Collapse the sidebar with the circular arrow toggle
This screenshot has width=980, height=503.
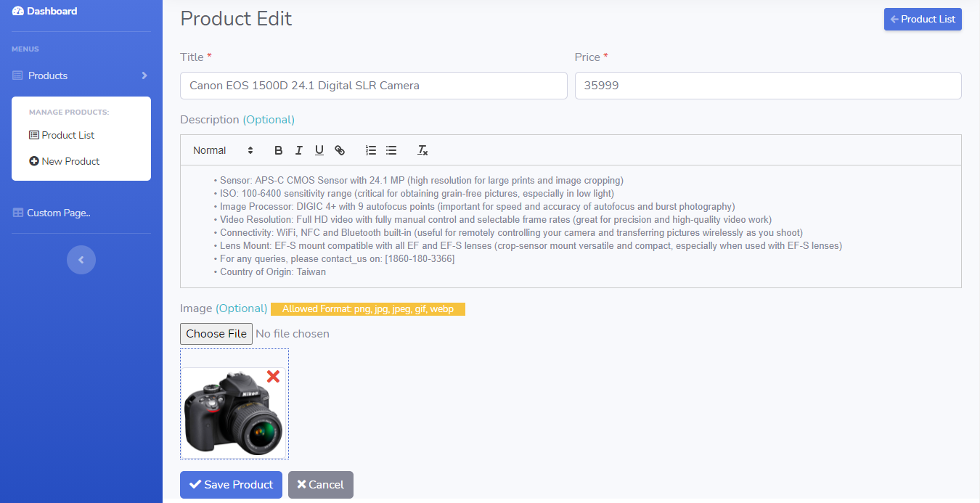pos(81,259)
